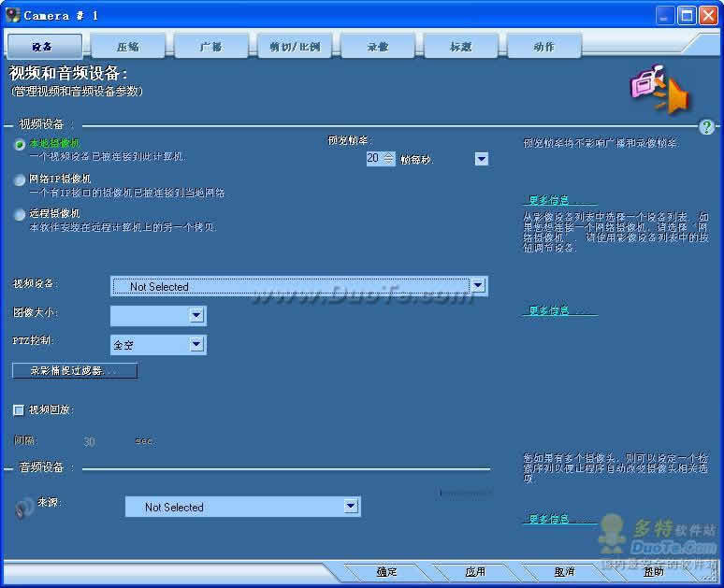The height and width of the screenshot is (588, 724).
Task: Open the 图像大小 dropdown
Action: (196, 315)
